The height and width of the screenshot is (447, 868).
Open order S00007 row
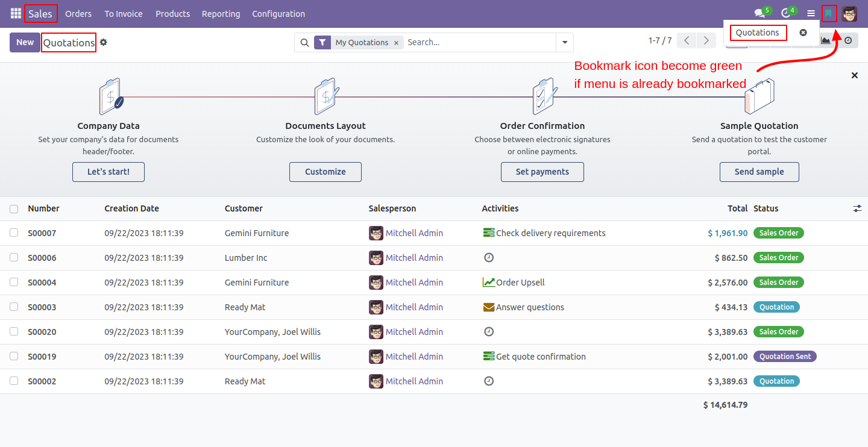(x=434, y=233)
